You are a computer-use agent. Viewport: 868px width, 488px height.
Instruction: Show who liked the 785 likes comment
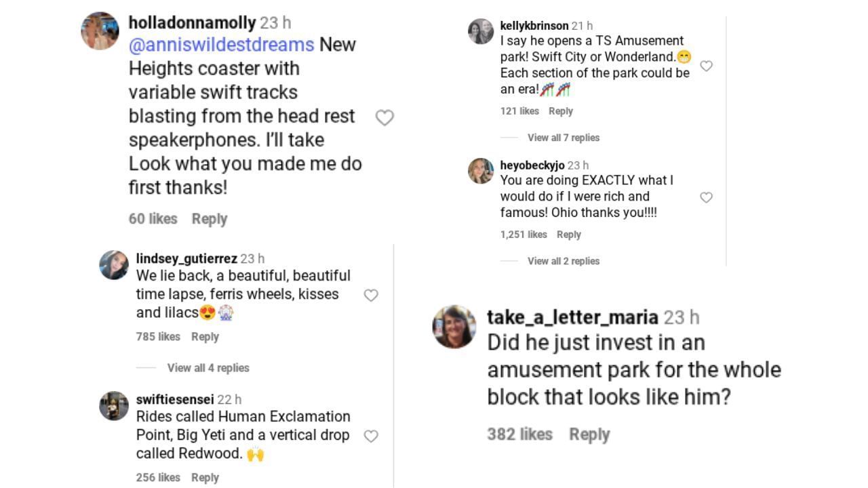pos(158,337)
